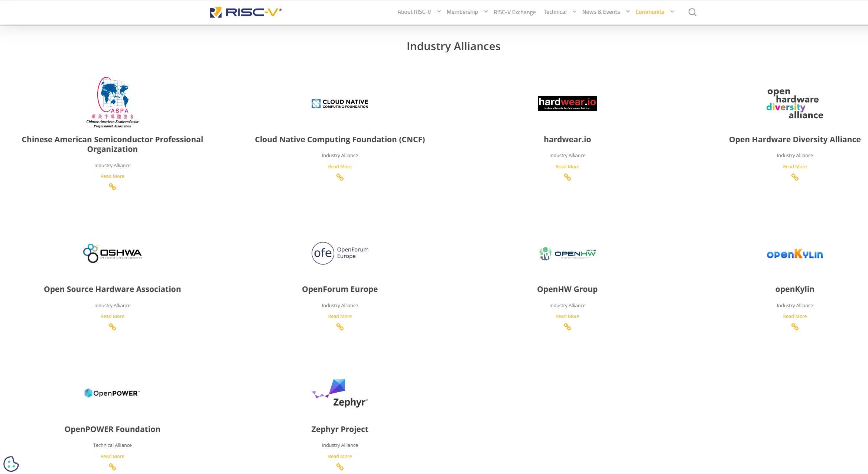Select the link icon under Open Hardware Diversity Alliance
Image resolution: width=868 pixels, height=474 pixels.
[795, 177]
